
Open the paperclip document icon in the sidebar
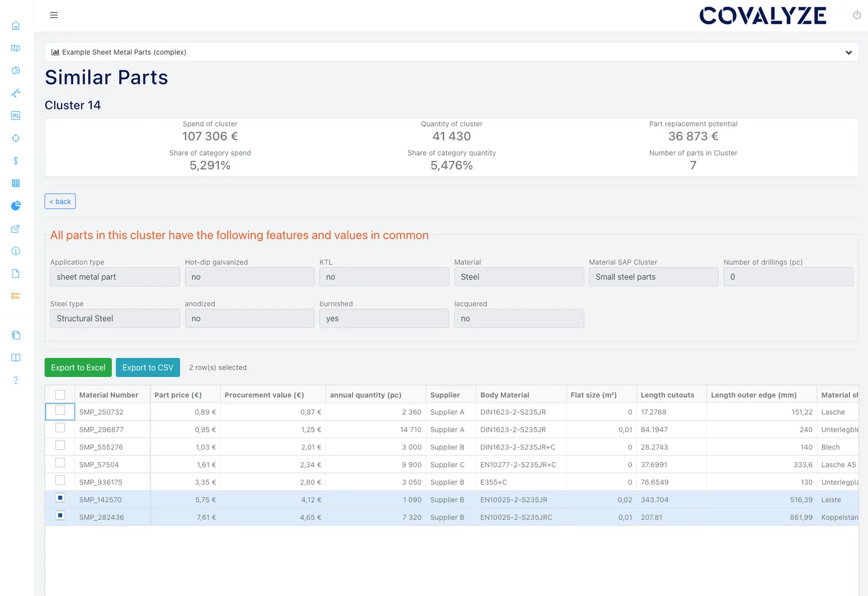coord(16,335)
